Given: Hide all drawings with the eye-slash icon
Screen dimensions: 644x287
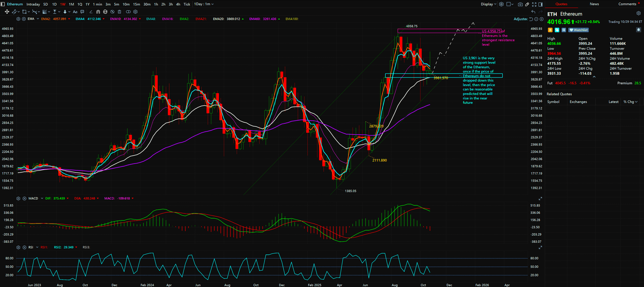Looking at the screenshot, I should tap(112, 12).
